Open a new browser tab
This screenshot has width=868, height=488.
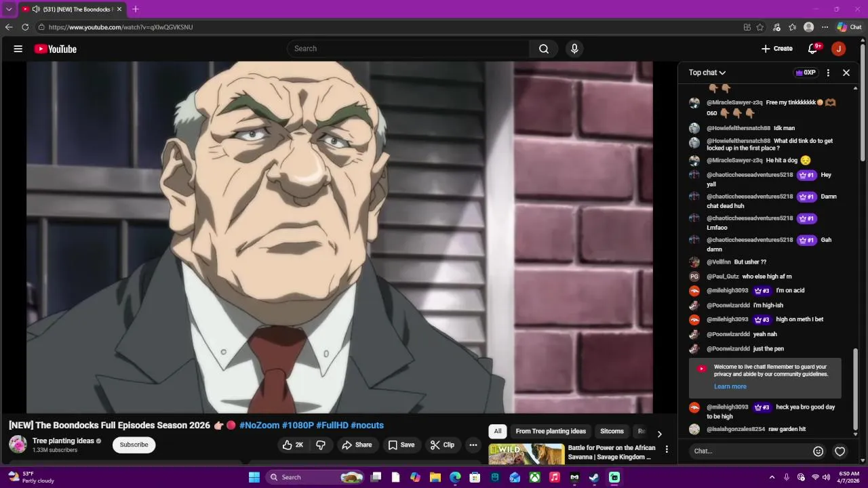coord(135,9)
